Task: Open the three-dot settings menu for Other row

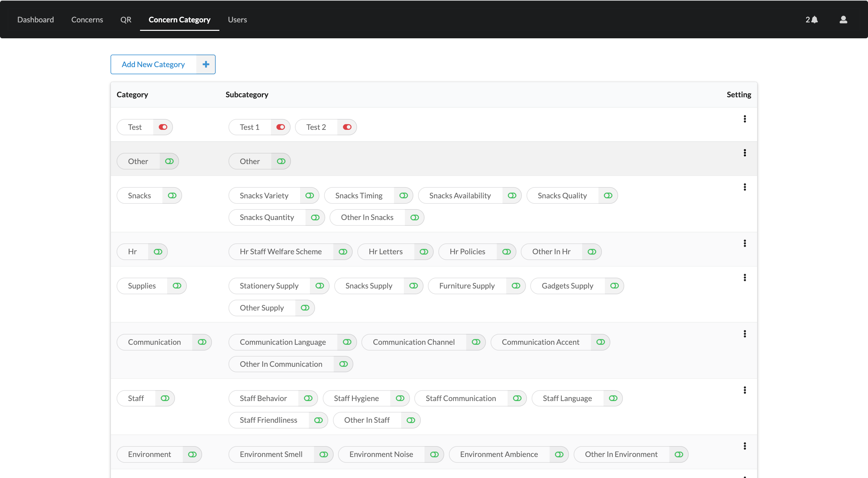Action: [745, 153]
